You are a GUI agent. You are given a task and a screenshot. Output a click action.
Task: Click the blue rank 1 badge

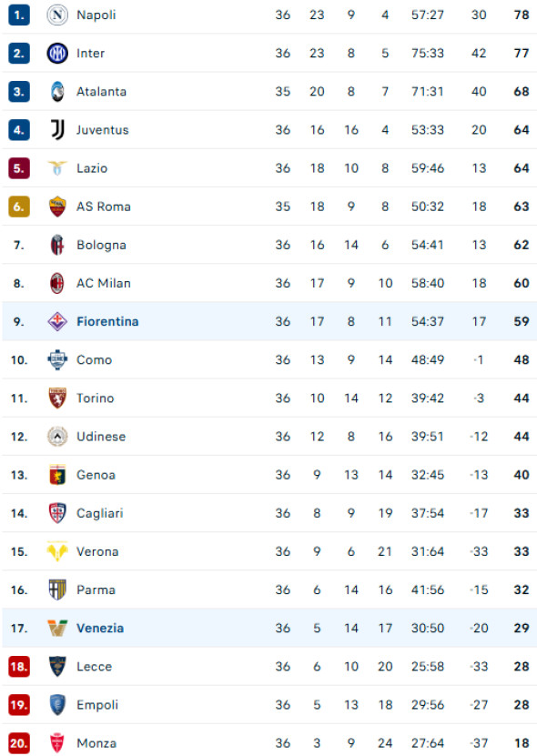(x=19, y=15)
